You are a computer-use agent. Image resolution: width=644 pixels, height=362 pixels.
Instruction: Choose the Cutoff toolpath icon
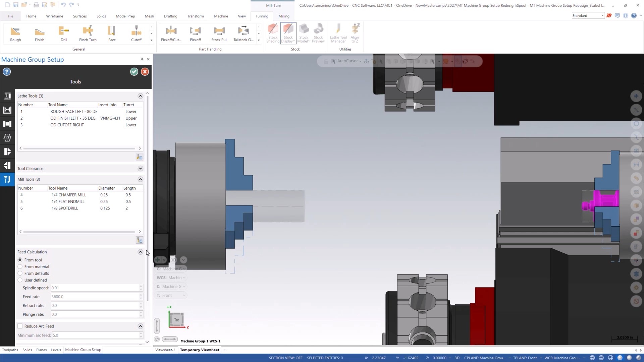pyautogui.click(x=136, y=34)
